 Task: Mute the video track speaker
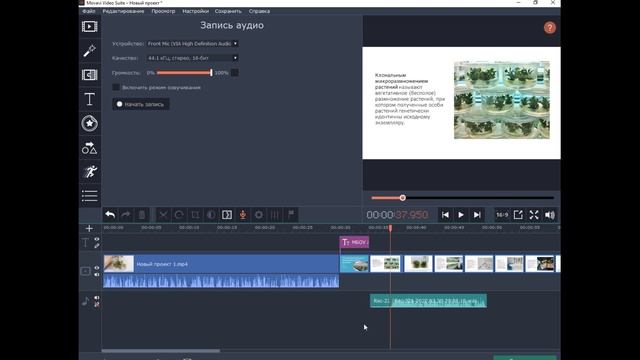click(97, 275)
